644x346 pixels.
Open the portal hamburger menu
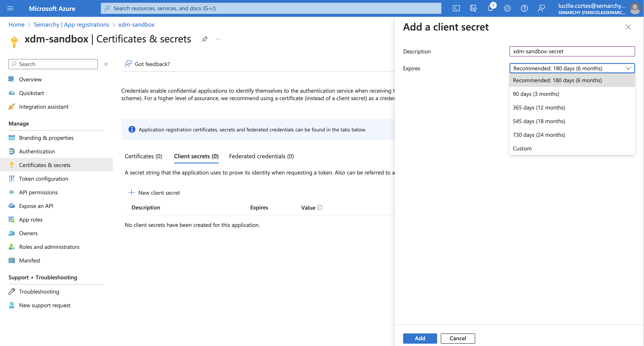(10, 8)
